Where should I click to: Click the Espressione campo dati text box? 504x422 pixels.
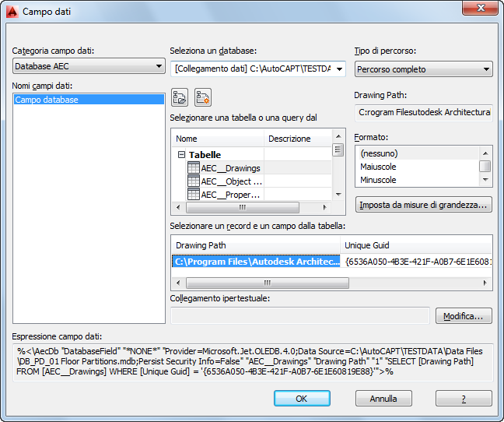tap(253, 362)
